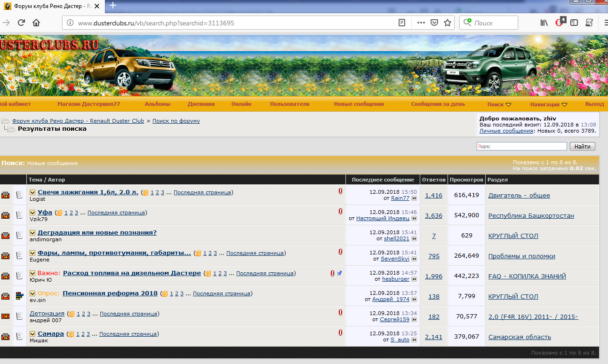Open a new browser tab with plus

pyautogui.click(x=113, y=6)
